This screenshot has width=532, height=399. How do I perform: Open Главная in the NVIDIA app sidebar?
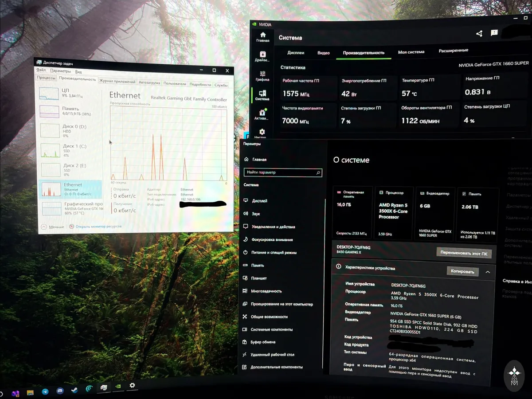coord(262,37)
